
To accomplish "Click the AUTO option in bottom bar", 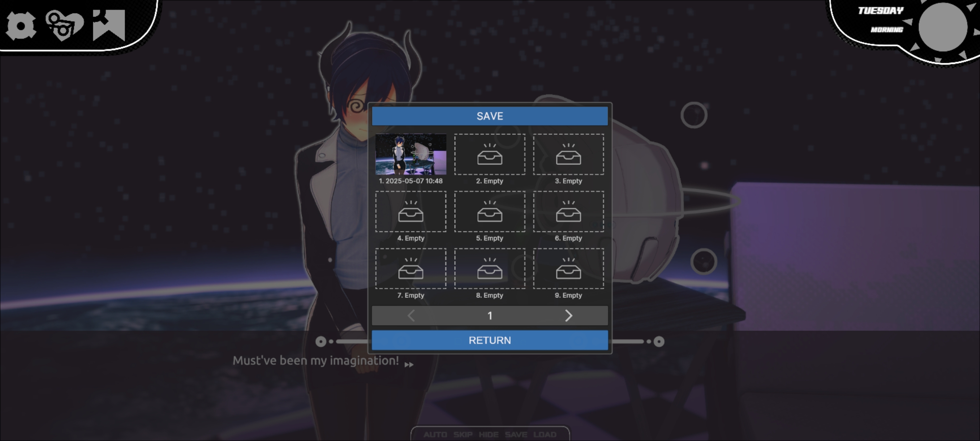I will tap(435, 434).
